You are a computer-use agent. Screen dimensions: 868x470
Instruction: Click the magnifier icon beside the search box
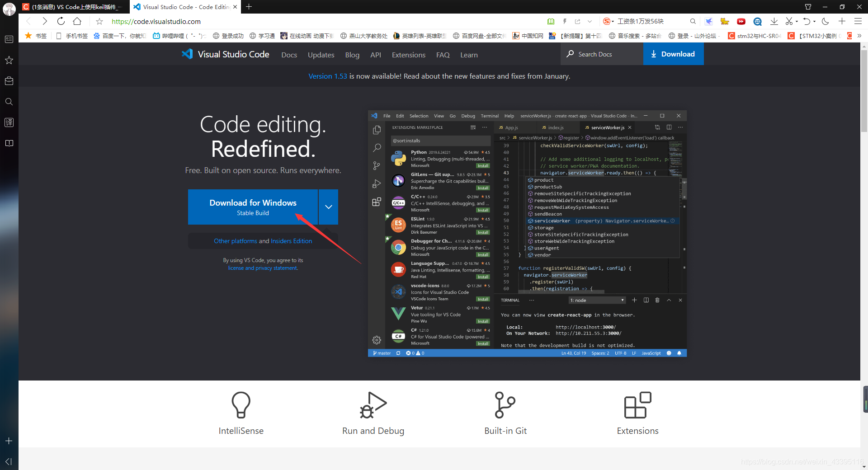click(x=693, y=21)
